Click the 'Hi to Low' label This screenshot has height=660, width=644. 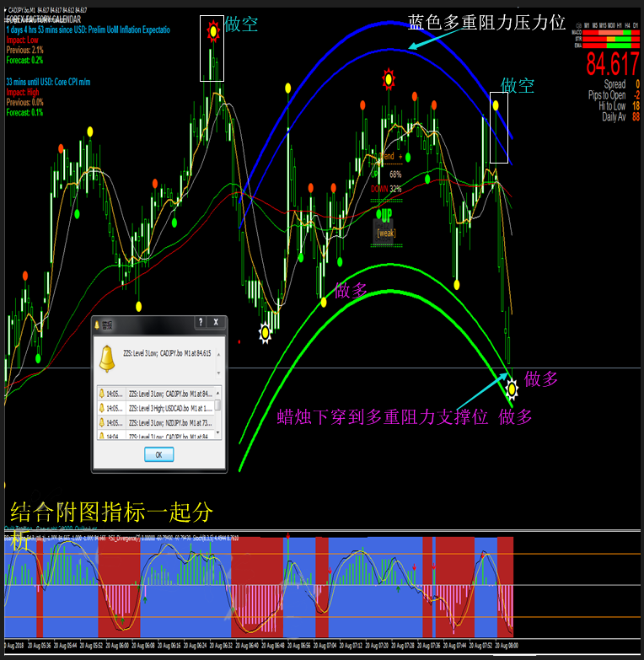click(613, 105)
